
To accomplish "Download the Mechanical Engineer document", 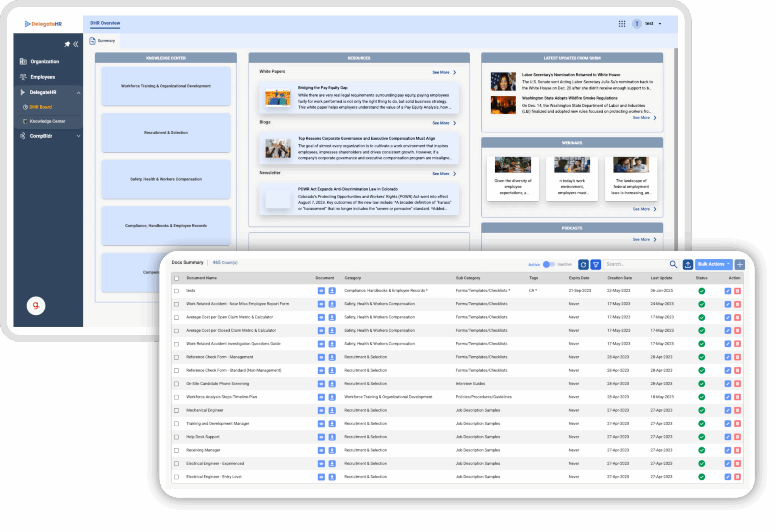I will pos(332,410).
